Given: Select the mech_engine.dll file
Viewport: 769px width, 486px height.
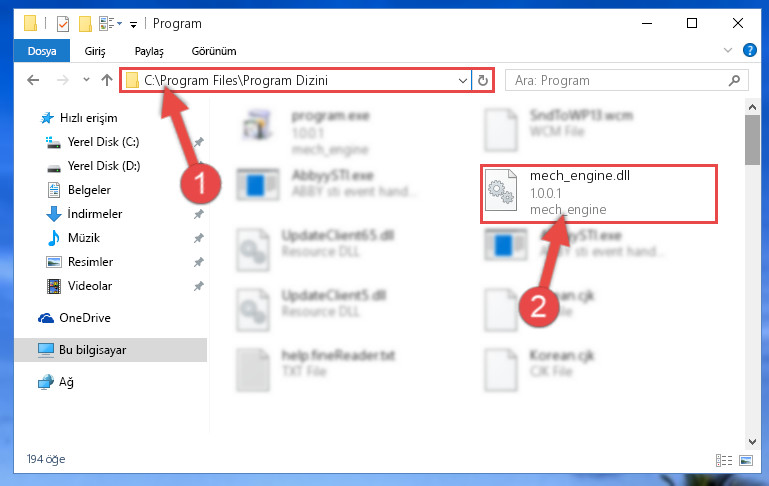Looking at the screenshot, I should click(598, 194).
